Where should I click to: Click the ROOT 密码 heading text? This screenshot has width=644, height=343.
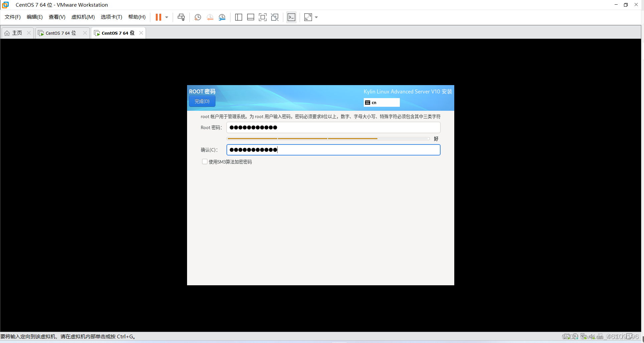pos(202,91)
